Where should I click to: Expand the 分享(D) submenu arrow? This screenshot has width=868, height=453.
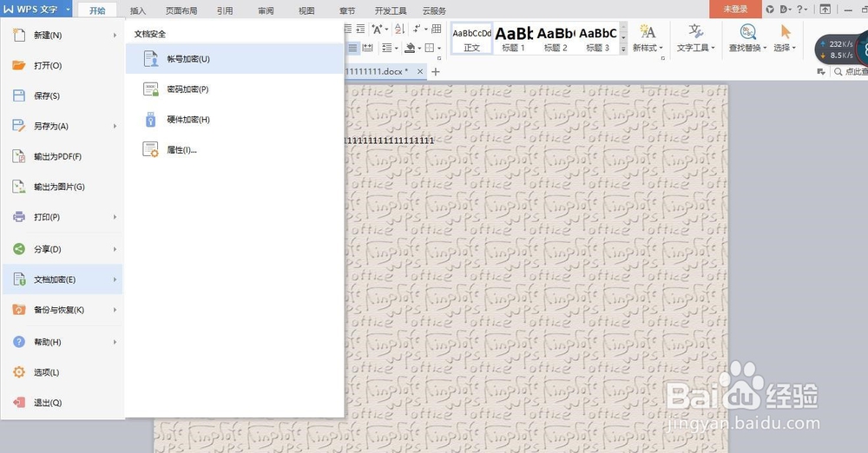tap(115, 249)
